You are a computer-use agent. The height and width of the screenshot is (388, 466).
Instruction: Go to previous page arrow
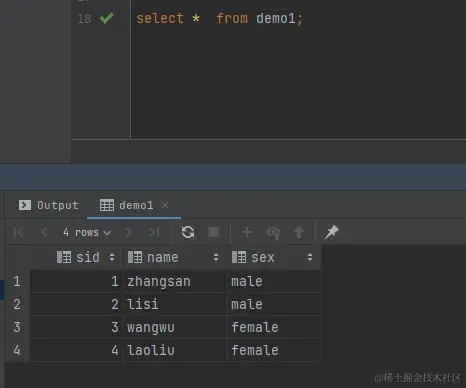[x=44, y=232]
